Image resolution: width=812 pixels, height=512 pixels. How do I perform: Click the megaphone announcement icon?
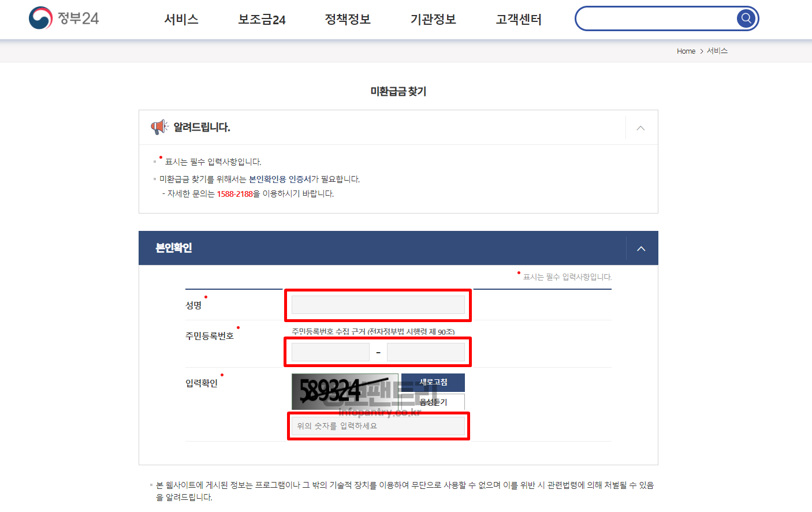coord(159,127)
